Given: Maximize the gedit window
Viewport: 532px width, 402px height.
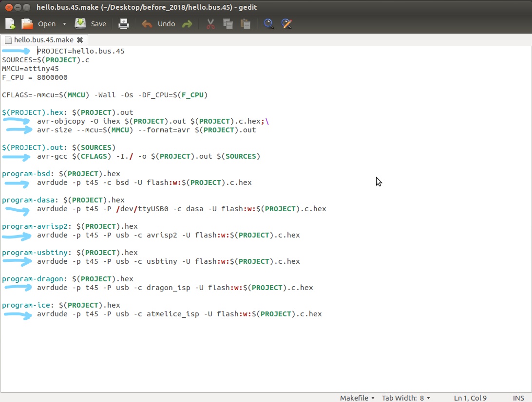Looking at the screenshot, I should pos(26,7).
